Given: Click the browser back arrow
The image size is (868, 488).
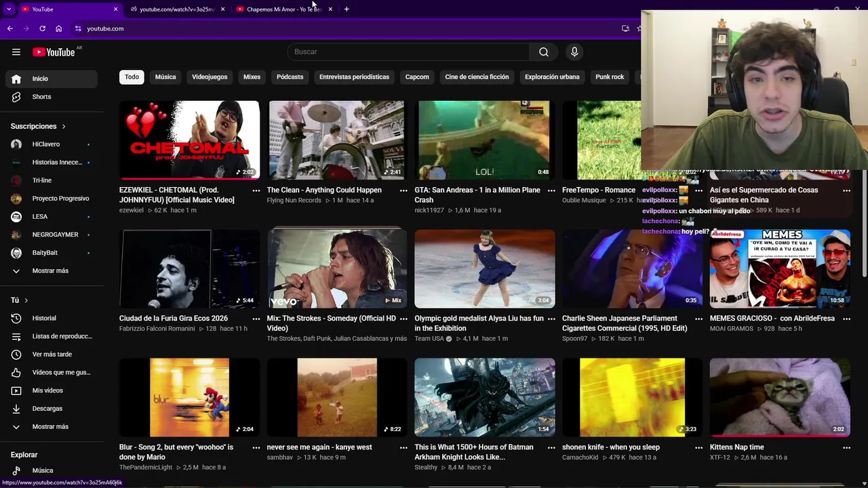Looking at the screenshot, I should (9, 28).
